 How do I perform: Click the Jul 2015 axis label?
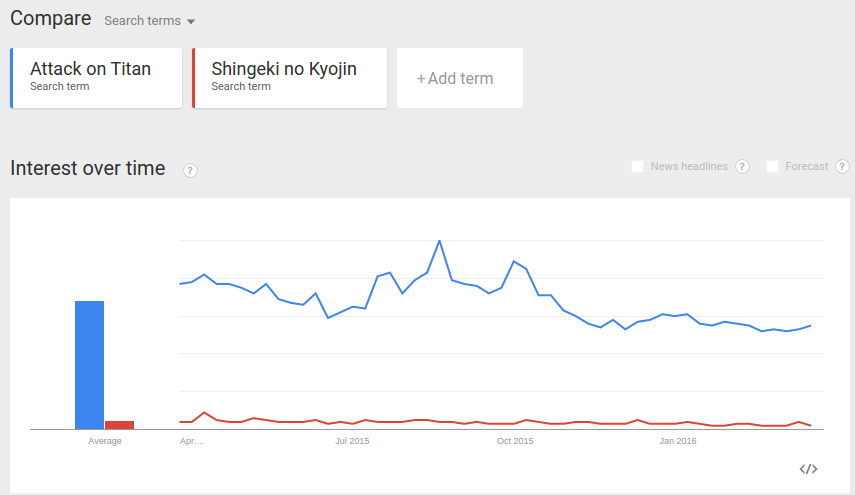pos(352,441)
